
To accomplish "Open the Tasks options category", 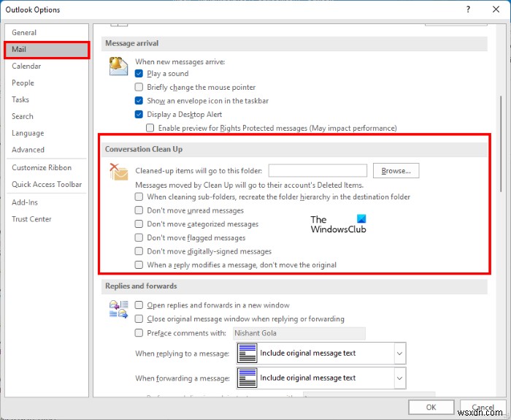I will (47, 99).
